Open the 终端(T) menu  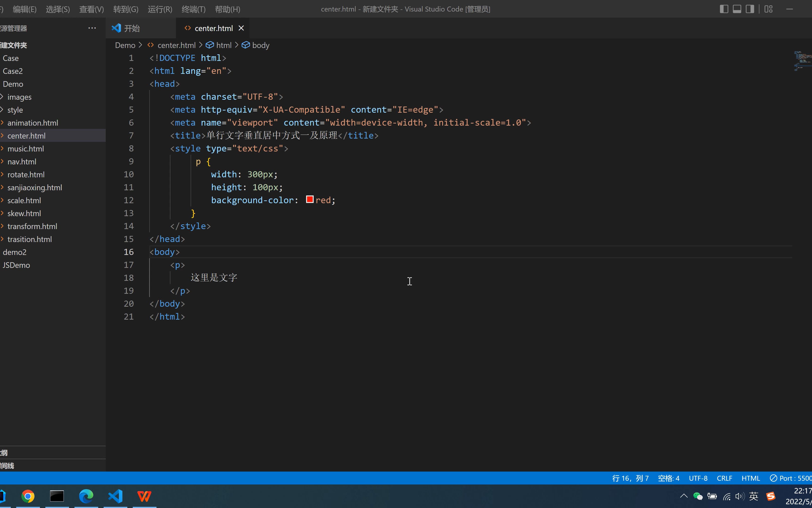[x=193, y=9]
